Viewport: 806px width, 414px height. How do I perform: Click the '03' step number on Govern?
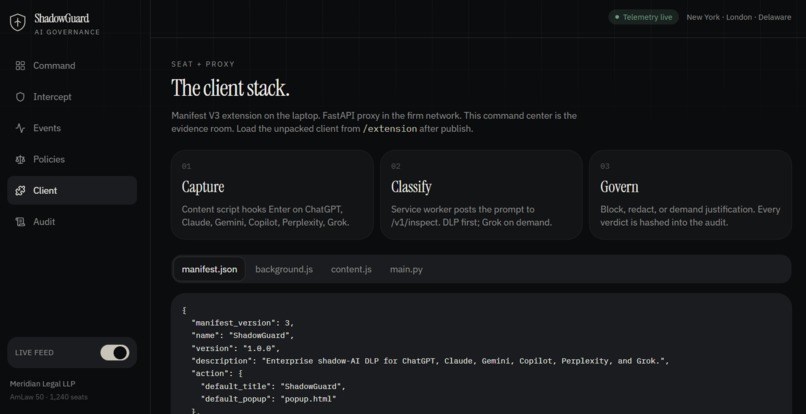point(604,166)
